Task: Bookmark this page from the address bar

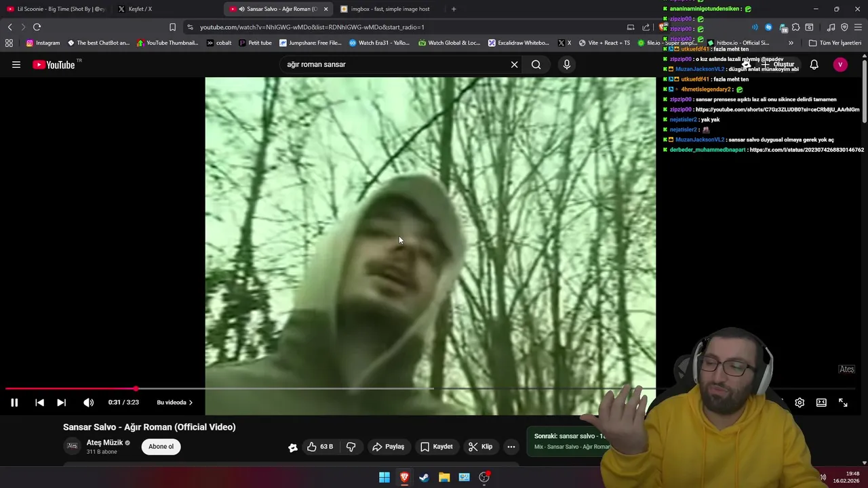Action: [172, 27]
